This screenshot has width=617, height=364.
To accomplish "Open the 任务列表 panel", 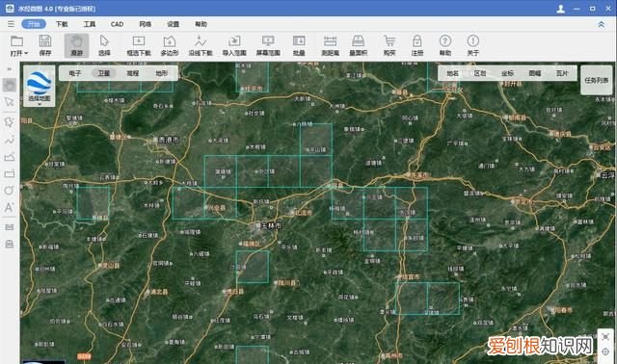I will pos(597,80).
